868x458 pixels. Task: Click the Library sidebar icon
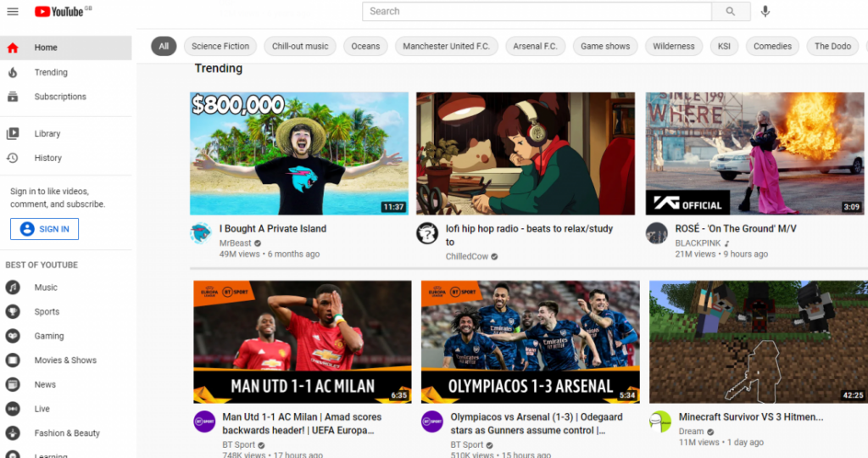point(13,133)
